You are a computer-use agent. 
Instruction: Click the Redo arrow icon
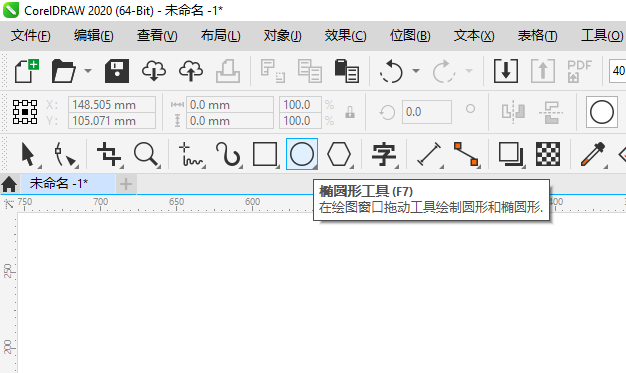444,71
